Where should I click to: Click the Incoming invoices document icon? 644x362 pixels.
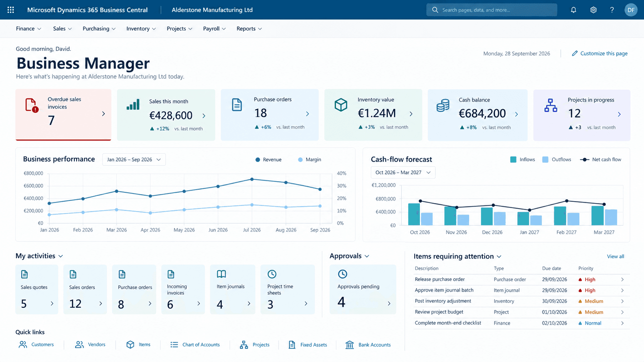[171, 274]
